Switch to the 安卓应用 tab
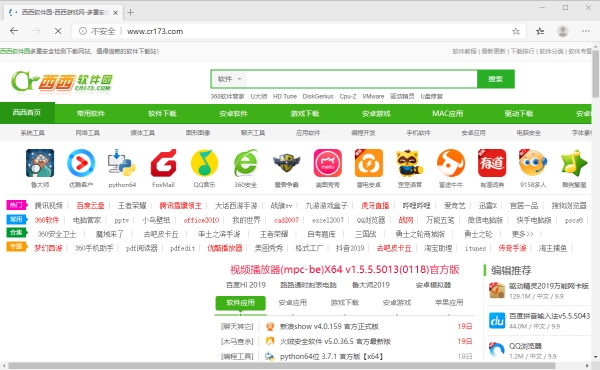The height and width of the screenshot is (370, 600). [x=292, y=303]
